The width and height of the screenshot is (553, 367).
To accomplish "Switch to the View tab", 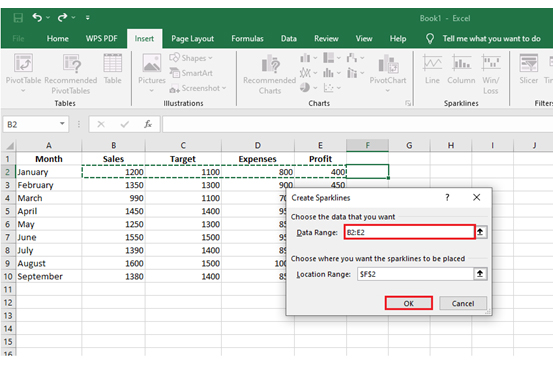I will 364,38.
